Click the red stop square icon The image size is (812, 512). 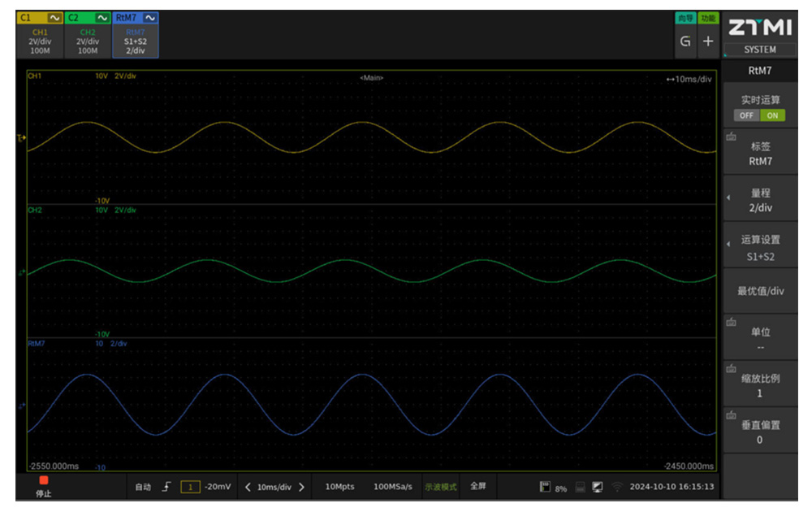click(44, 480)
